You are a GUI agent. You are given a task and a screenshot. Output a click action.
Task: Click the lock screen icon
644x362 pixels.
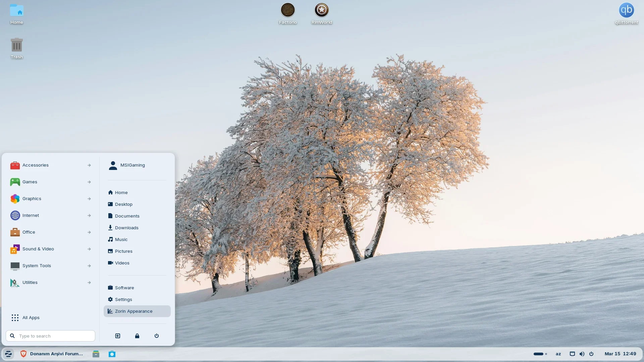point(137,336)
